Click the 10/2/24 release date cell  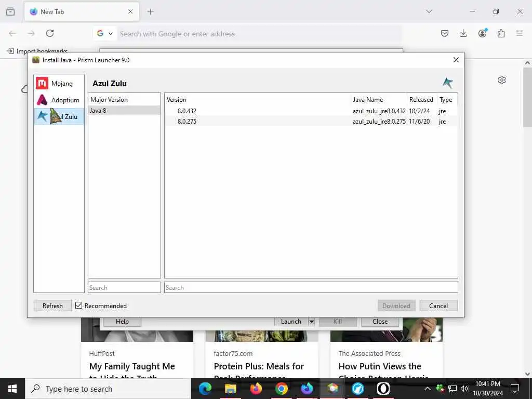click(x=419, y=111)
